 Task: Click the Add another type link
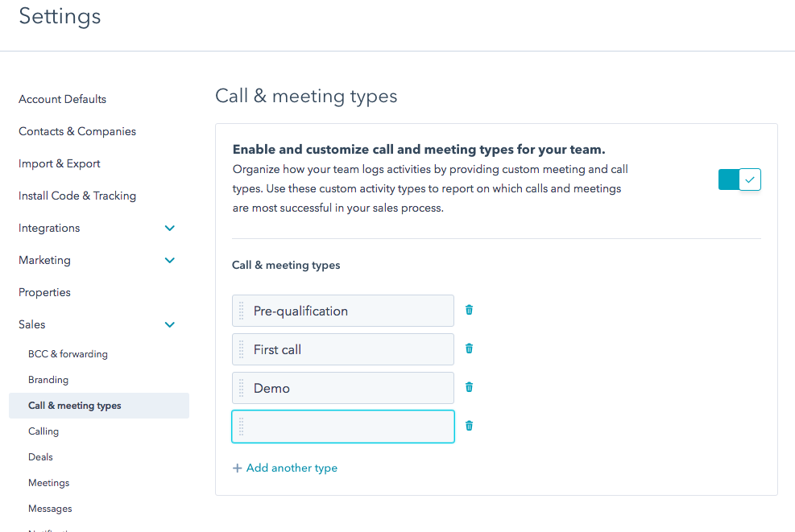click(292, 468)
